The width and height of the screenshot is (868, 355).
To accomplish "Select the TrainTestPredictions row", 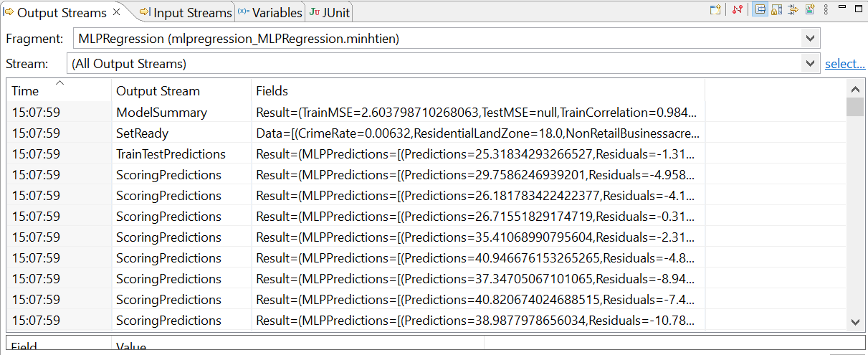I will pyautogui.click(x=171, y=154).
